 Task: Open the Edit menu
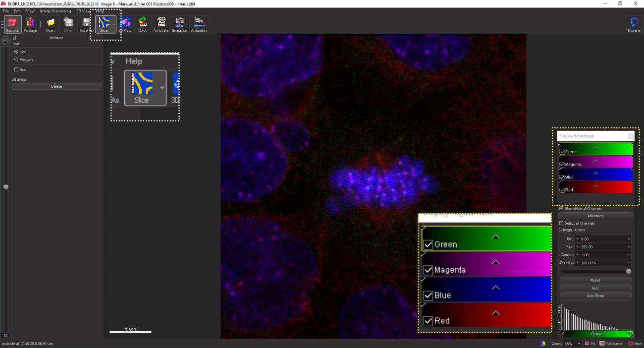(17, 11)
